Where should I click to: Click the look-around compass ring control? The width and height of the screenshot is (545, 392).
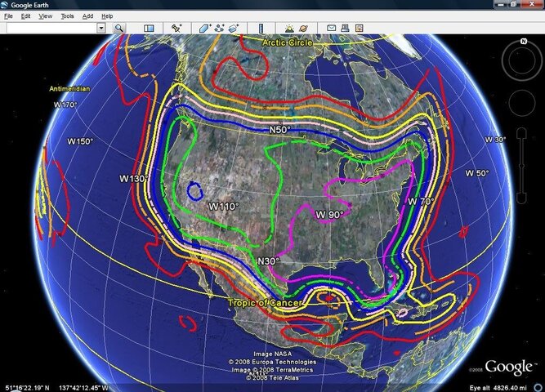(521, 60)
